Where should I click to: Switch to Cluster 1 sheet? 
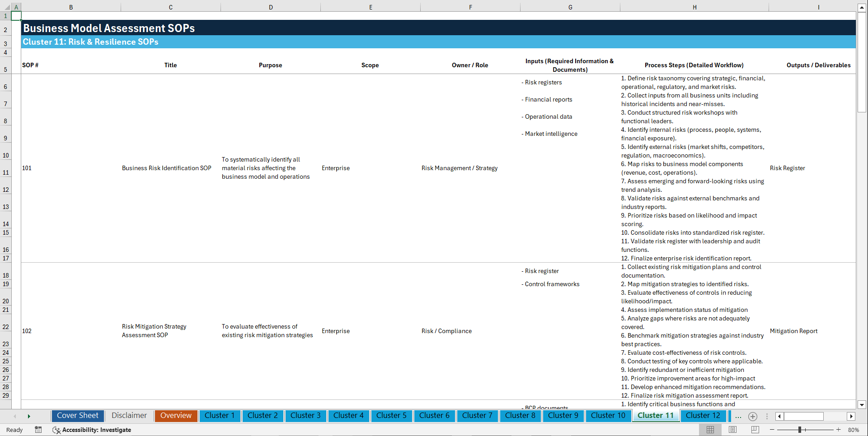[x=220, y=416]
